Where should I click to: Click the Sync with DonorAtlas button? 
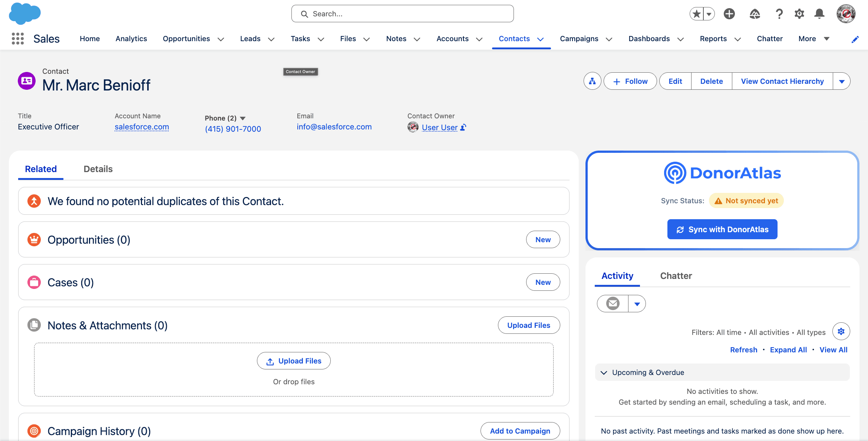coord(722,229)
